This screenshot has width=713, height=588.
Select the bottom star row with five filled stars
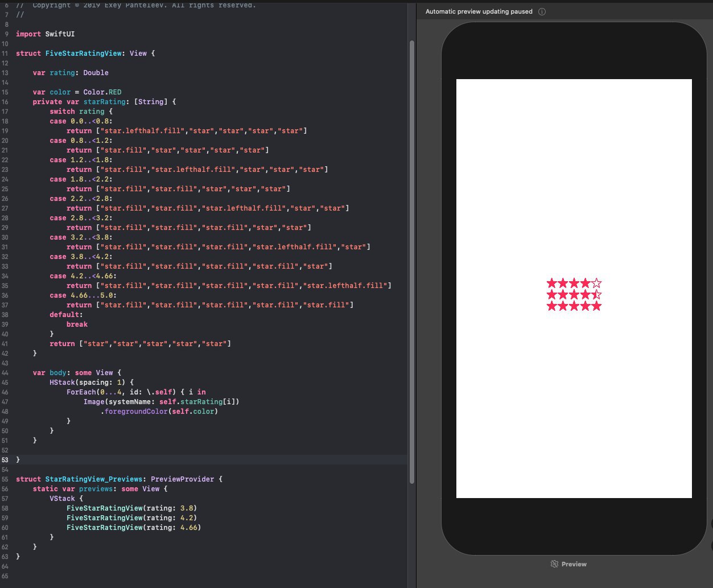coord(574,306)
